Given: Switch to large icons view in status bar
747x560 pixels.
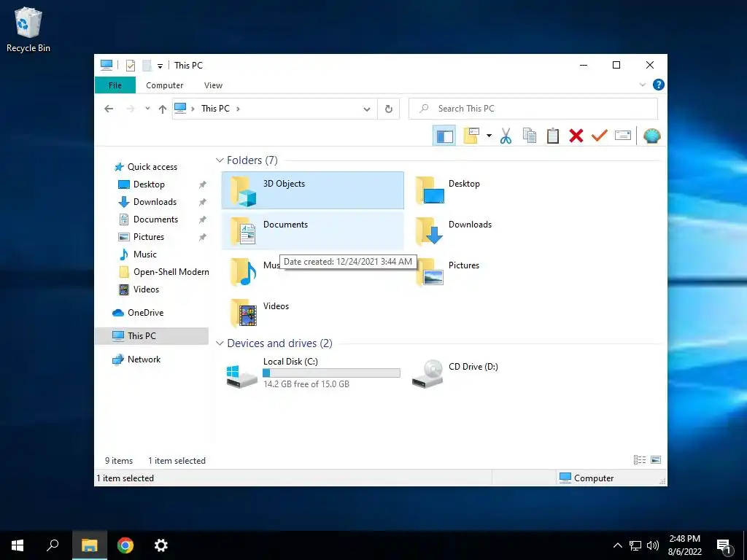Looking at the screenshot, I should coord(656,460).
